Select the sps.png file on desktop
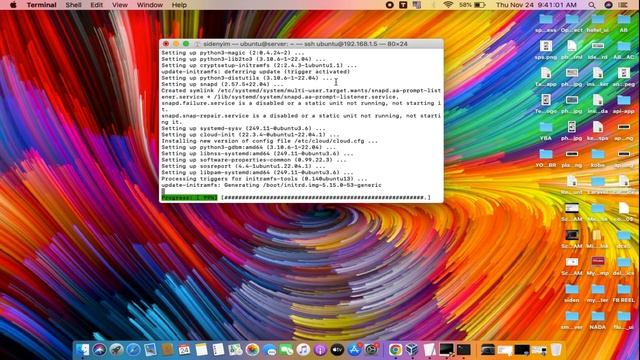 click(x=546, y=51)
